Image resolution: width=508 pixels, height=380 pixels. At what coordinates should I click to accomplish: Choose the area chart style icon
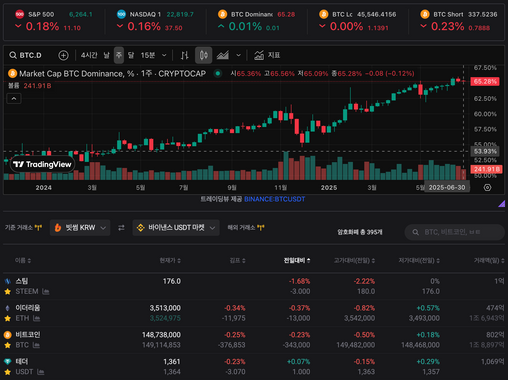[223, 55]
